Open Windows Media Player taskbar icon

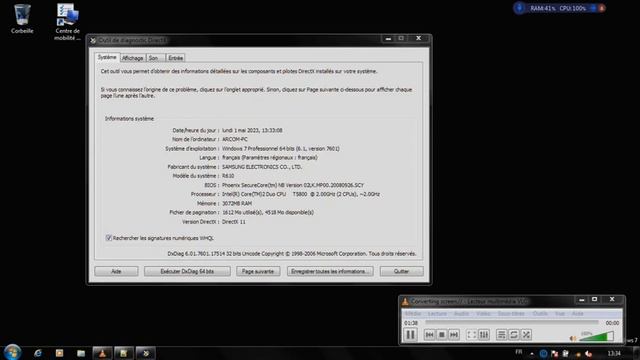pyautogui.click(x=60, y=353)
